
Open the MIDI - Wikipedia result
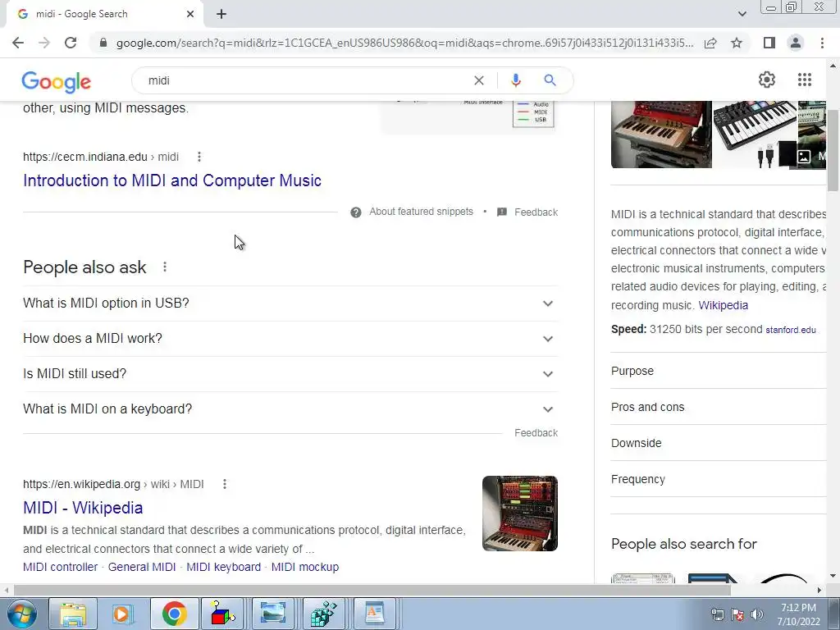(83, 508)
